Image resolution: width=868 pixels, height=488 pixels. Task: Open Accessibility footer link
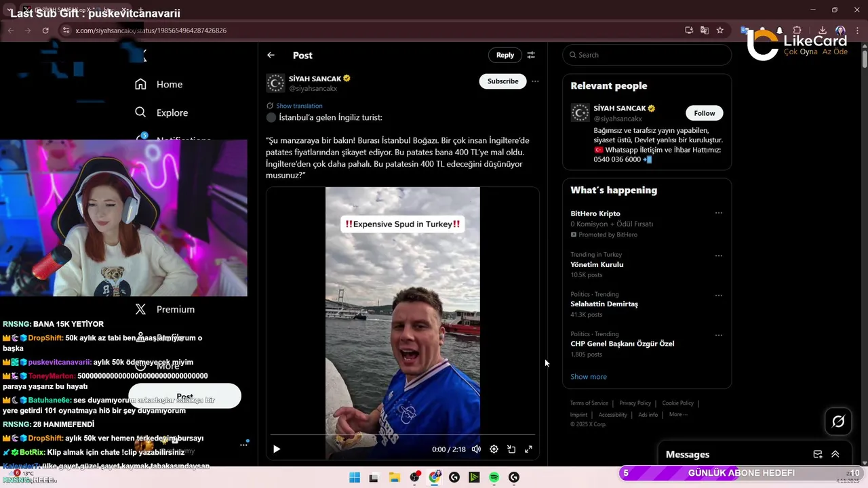pyautogui.click(x=613, y=415)
